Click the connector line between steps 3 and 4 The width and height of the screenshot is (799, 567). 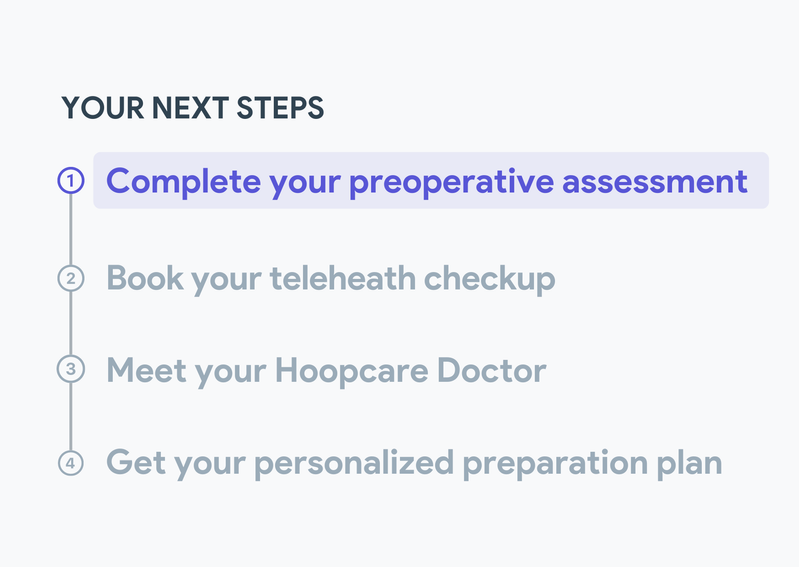(70, 416)
